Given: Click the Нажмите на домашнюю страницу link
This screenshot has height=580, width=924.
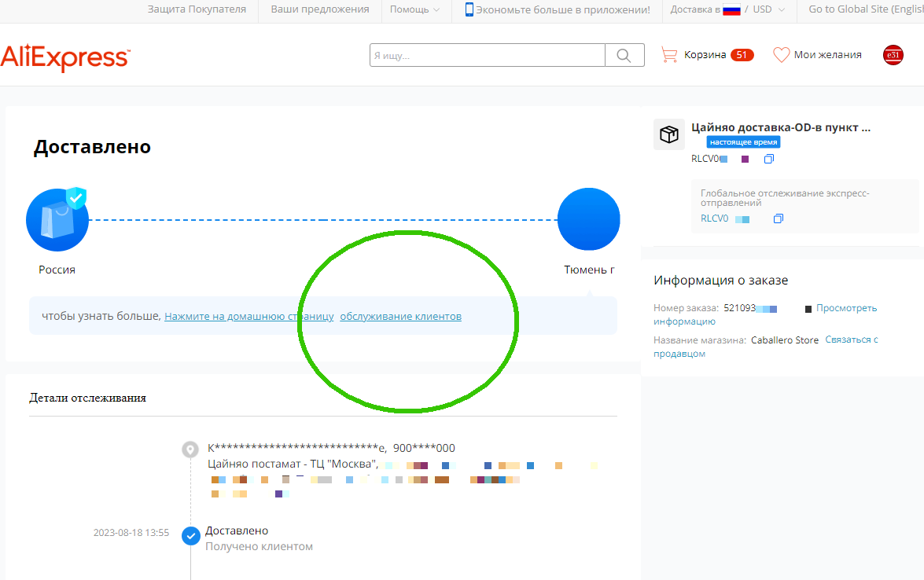Looking at the screenshot, I should (x=248, y=316).
